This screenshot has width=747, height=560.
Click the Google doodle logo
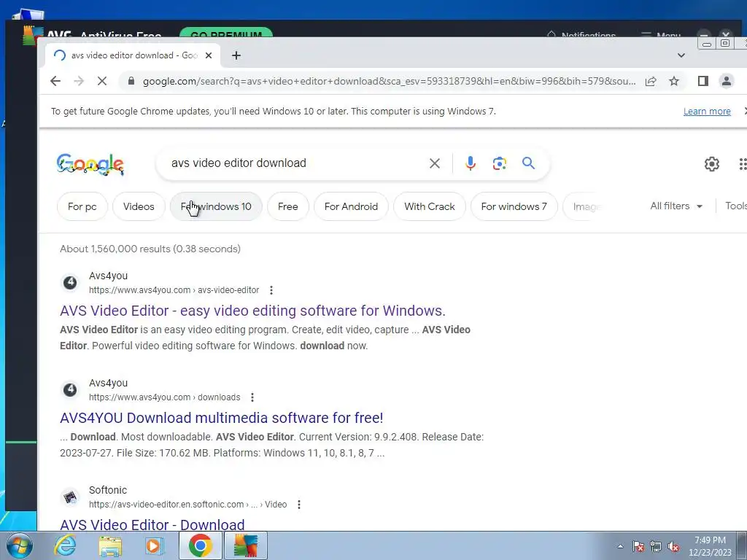[x=90, y=164]
